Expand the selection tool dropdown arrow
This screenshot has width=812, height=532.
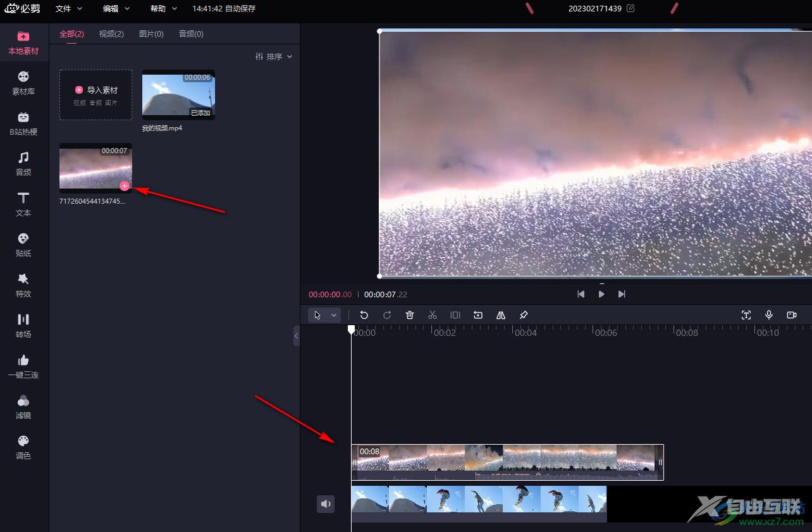click(x=334, y=315)
